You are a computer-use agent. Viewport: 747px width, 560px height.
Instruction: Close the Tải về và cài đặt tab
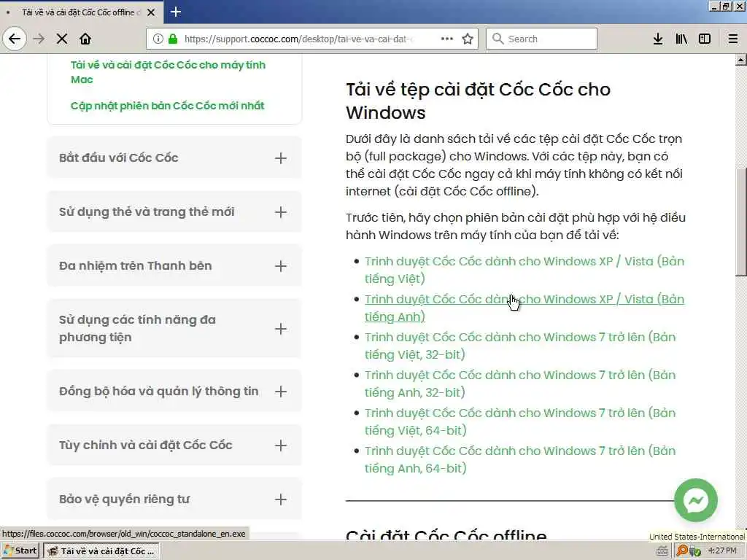point(151,12)
